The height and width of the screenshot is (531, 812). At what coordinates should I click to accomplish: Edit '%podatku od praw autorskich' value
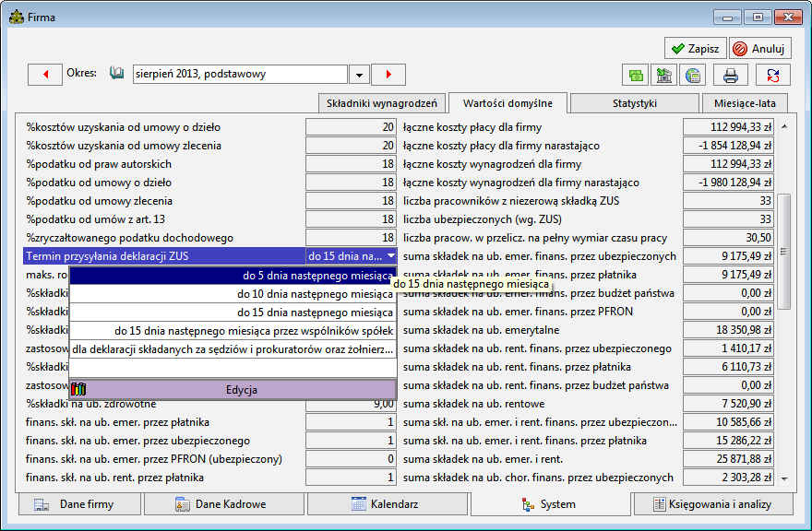point(352,164)
